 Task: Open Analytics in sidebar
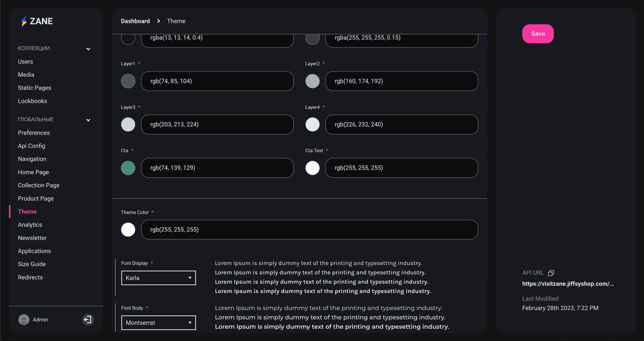point(30,225)
